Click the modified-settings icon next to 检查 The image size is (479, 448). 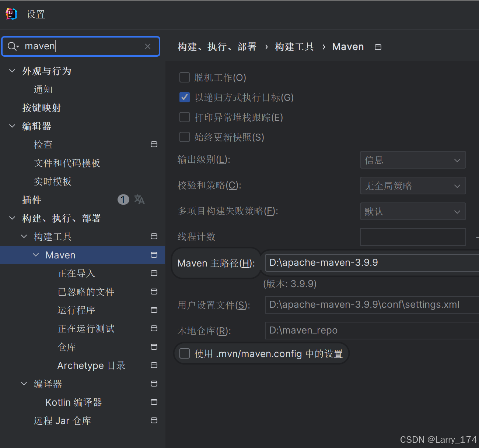click(154, 144)
